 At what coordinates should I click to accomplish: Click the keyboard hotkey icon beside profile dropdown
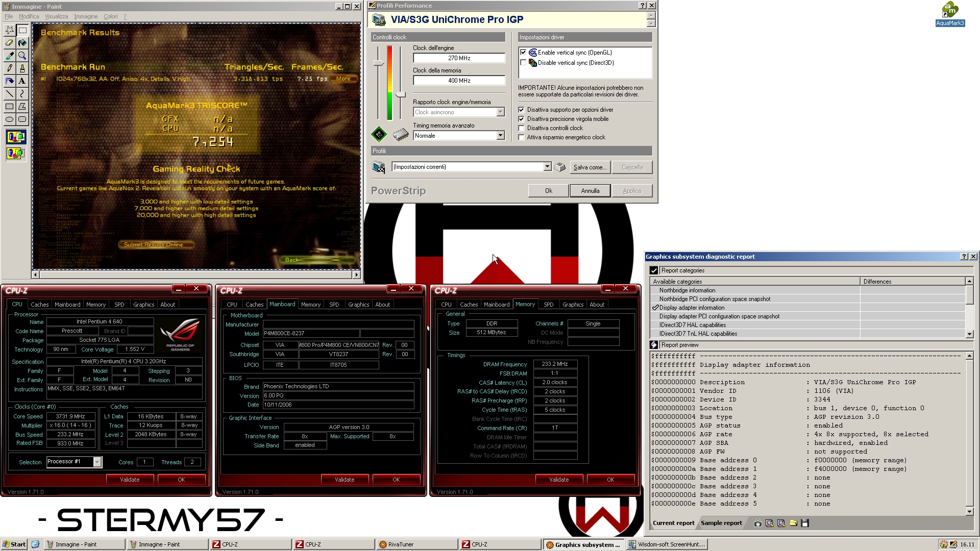[560, 167]
